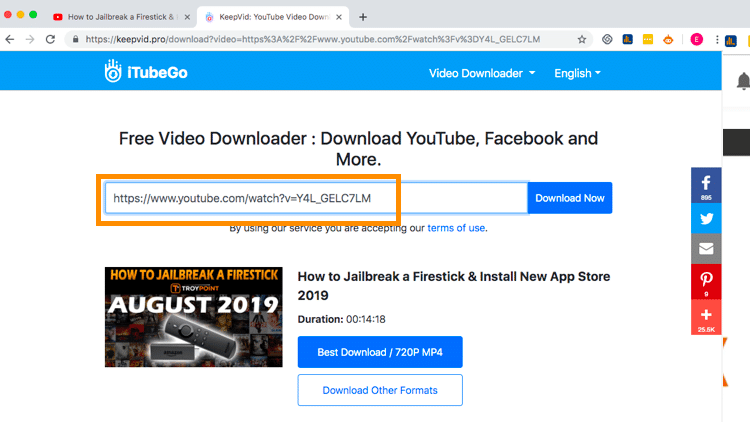Reload the KeepVid page

[x=50, y=39]
